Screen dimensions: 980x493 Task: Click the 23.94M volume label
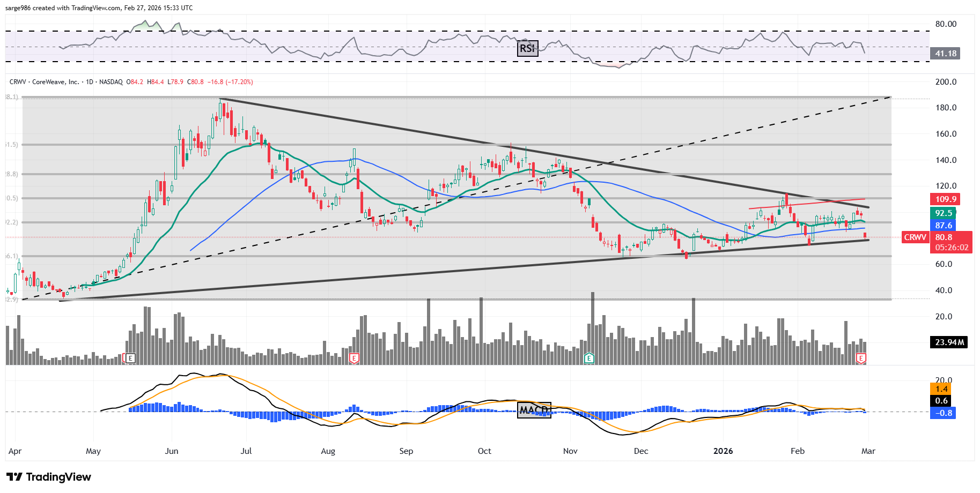(949, 342)
